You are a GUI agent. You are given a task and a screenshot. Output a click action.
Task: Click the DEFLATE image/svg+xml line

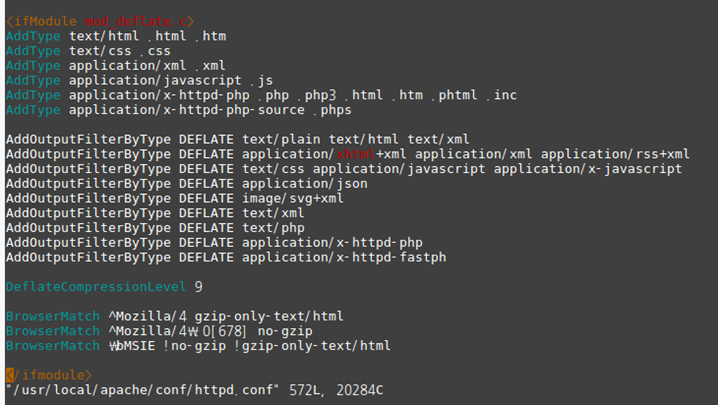click(x=174, y=198)
